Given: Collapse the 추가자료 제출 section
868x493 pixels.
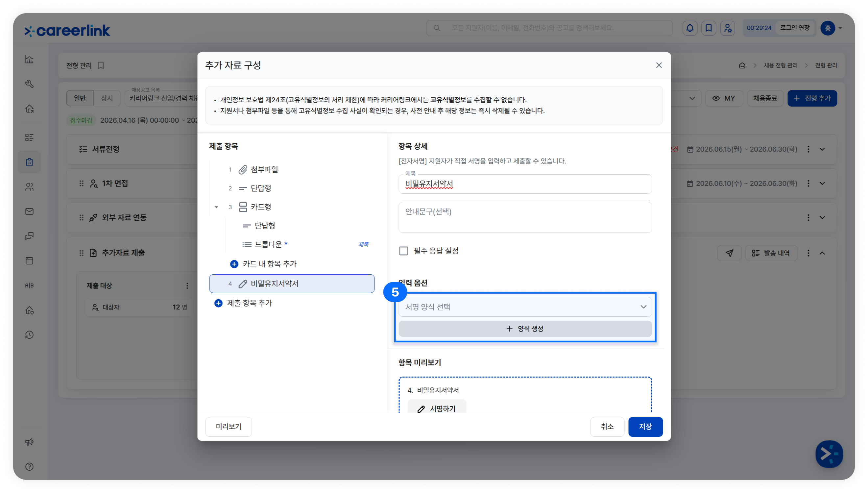Looking at the screenshot, I should [822, 253].
